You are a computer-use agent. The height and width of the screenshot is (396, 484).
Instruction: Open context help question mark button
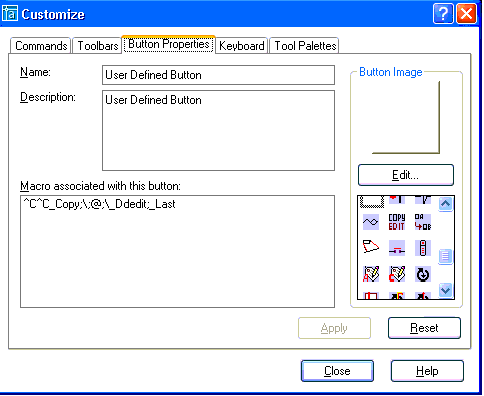(443, 14)
